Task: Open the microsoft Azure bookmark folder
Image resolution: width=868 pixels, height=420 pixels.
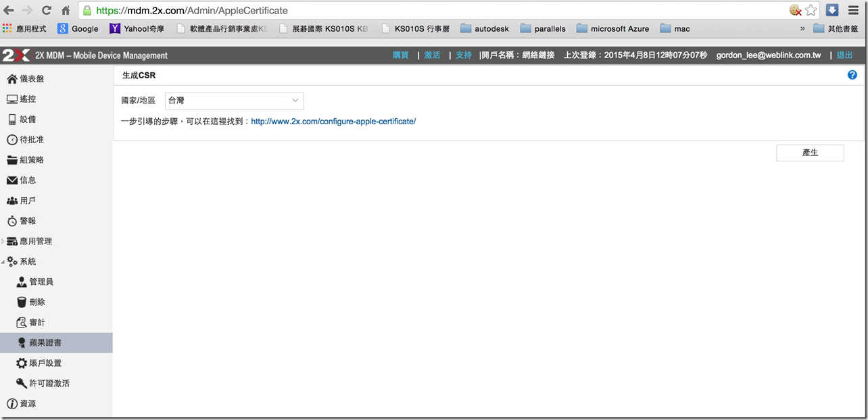Action: coord(612,29)
